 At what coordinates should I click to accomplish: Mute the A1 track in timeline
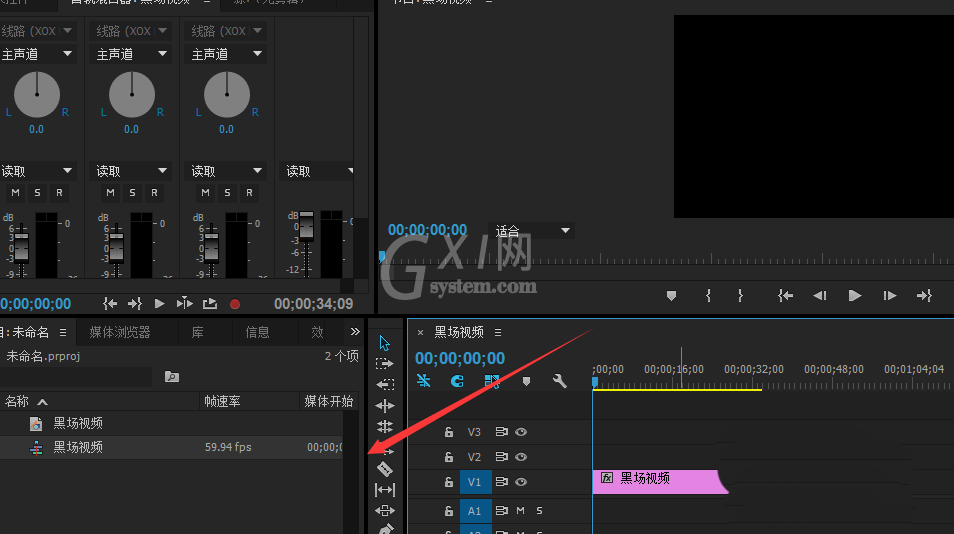coord(520,511)
